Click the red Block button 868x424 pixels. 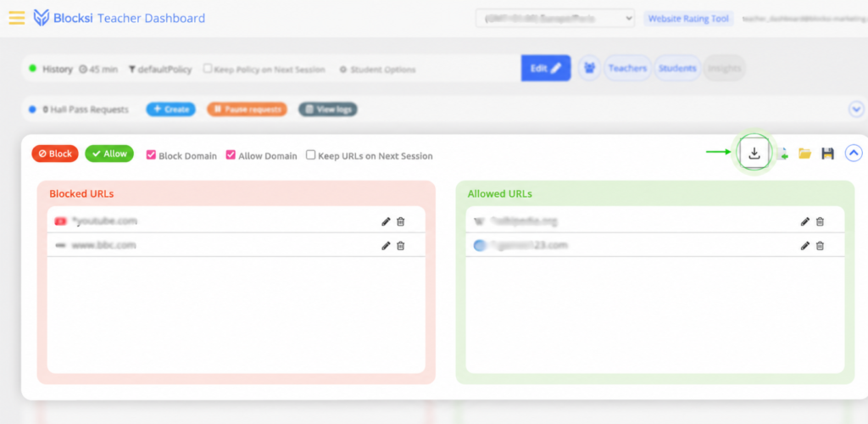point(55,153)
